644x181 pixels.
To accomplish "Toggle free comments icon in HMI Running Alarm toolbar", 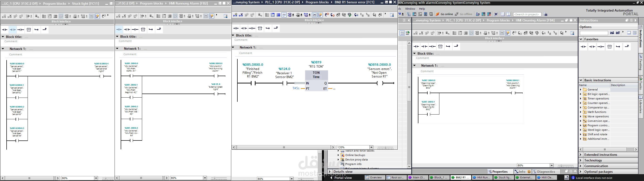I will (x=175, y=16).
